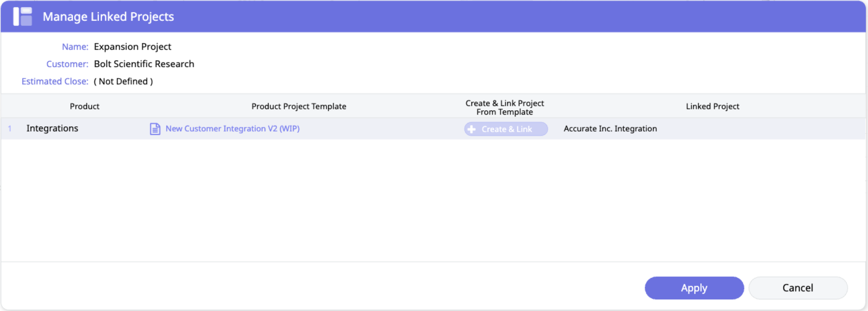This screenshot has width=868, height=311.
Task: Click the Manage Linked Projects header icon
Action: [23, 16]
